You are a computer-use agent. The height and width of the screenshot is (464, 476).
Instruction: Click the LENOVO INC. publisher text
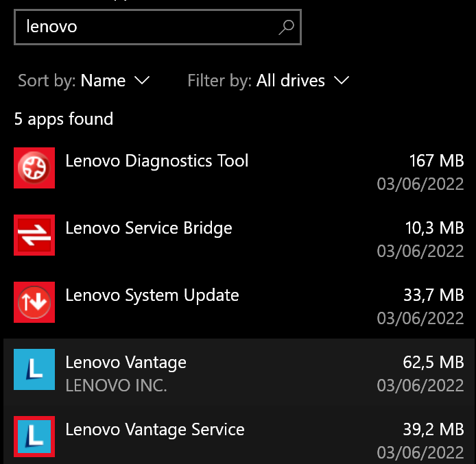coord(116,385)
